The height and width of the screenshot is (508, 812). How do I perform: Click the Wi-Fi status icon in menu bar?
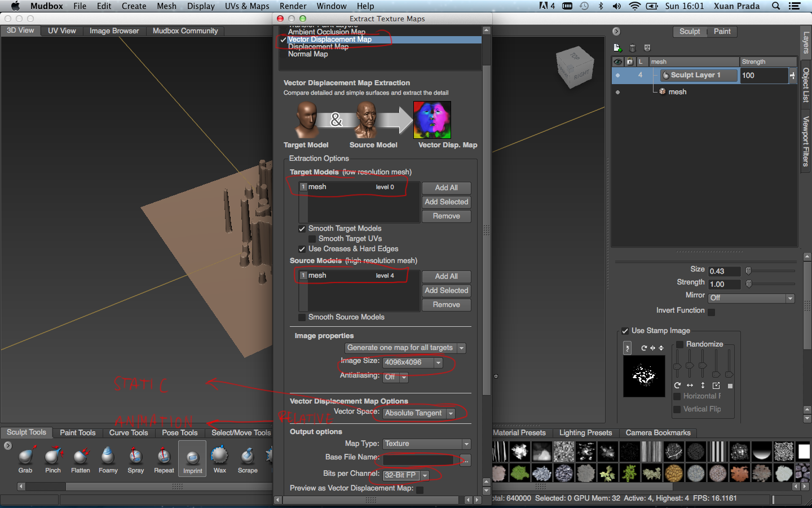(635, 6)
